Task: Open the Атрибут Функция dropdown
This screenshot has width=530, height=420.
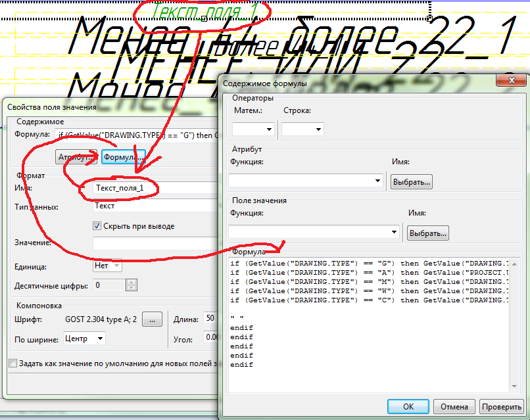Action: tap(306, 181)
